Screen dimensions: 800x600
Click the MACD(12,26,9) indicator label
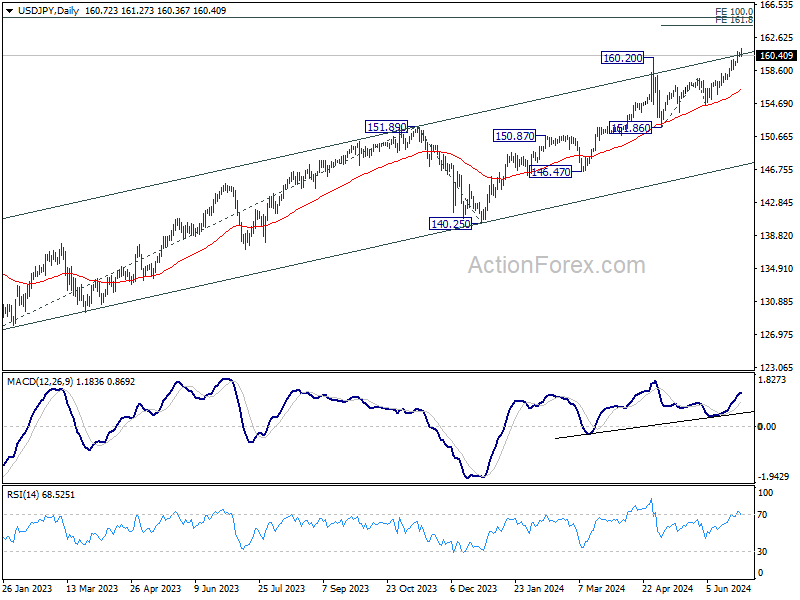(x=40, y=382)
